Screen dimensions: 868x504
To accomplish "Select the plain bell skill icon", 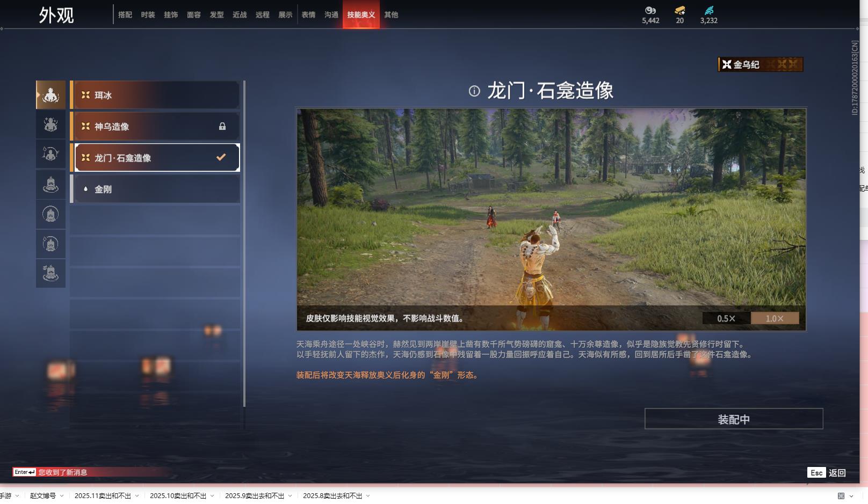I will tap(50, 185).
